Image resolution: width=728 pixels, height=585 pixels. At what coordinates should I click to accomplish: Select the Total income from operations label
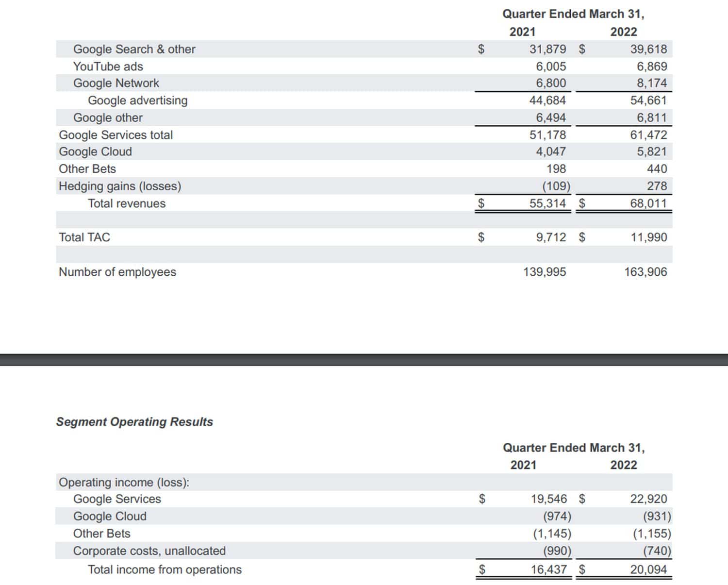point(165,569)
